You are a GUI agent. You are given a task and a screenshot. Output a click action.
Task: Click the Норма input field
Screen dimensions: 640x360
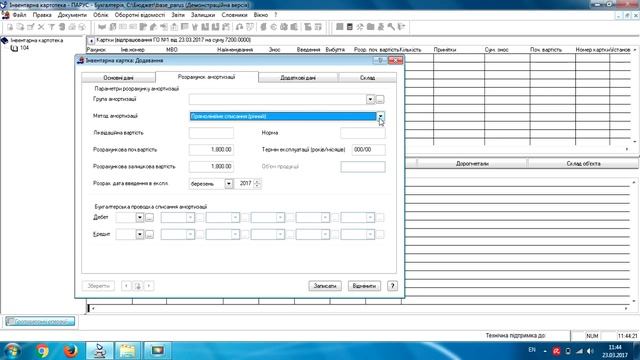[x=363, y=133]
